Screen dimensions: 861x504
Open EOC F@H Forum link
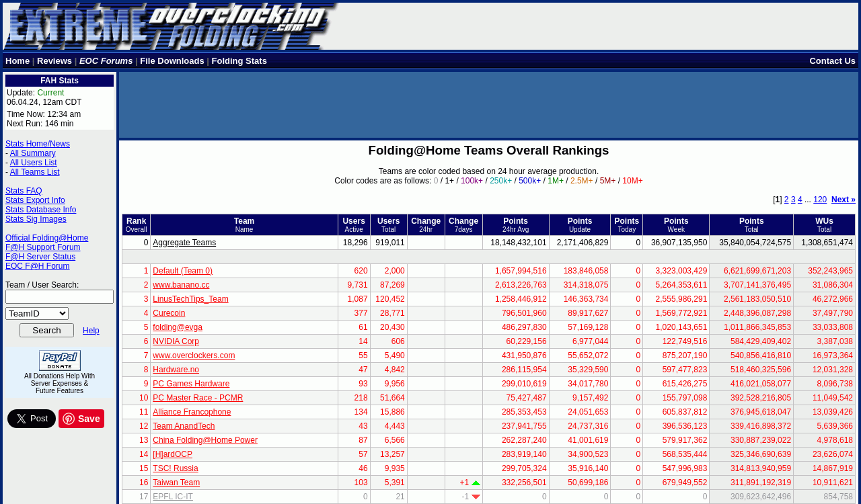(38, 266)
